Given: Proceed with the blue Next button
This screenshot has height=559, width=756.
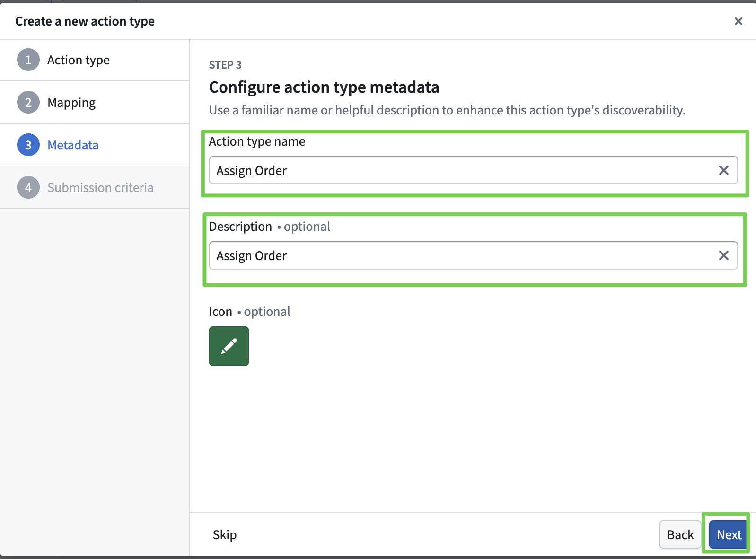Looking at the screenshot, I should 729,535.
